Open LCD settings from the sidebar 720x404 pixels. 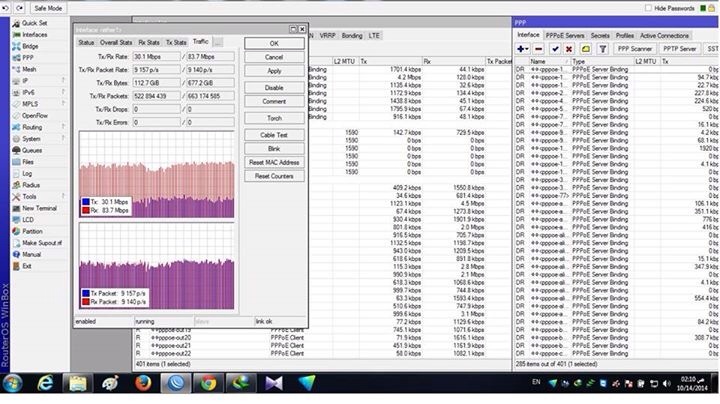23,219
